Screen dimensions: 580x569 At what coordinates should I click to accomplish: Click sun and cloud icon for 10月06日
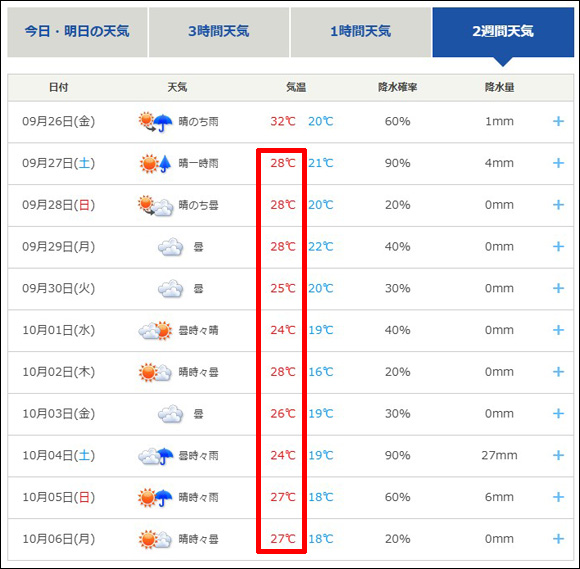click(x=155, y=539)
